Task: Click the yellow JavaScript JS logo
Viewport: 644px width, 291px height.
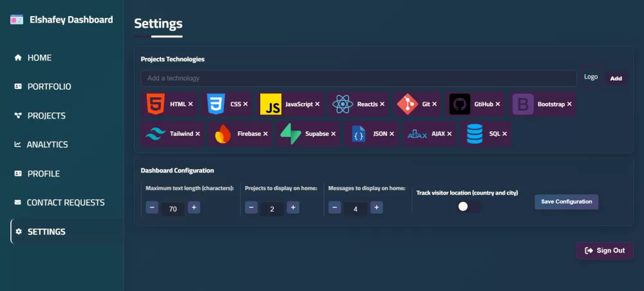Action: tap(271, 104)
